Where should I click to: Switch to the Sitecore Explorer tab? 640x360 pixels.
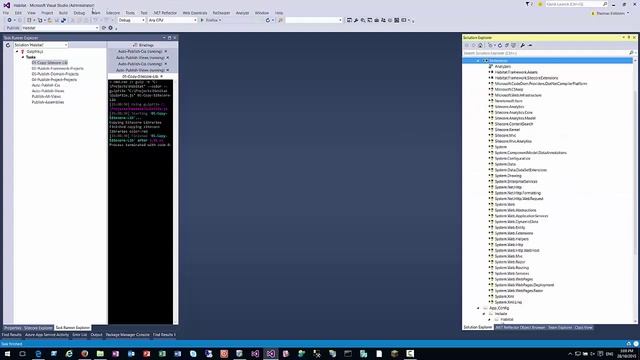[38, 328]
